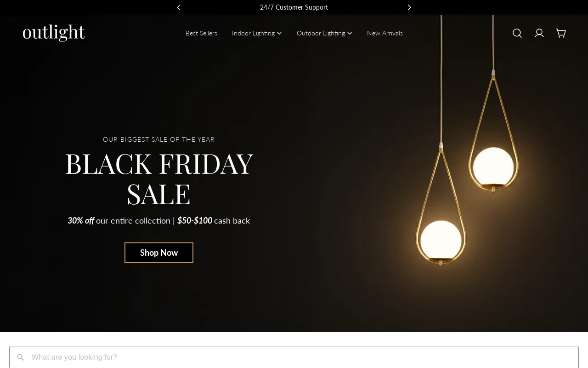Select Outdoor Lighting in the navigation
Screen dimensions: 588x368
[321, 33]
